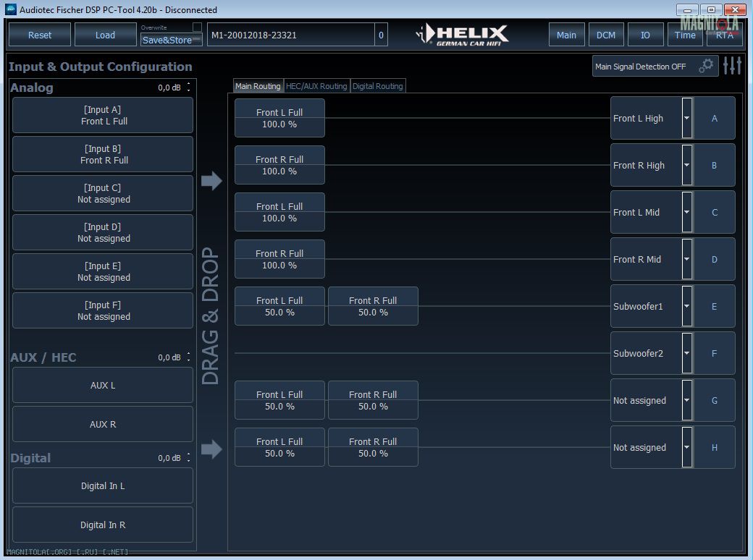Viewport: 753px width, 560px height.
Task: Switch to Digital Routing tab
Action: (x=377, y=86)
